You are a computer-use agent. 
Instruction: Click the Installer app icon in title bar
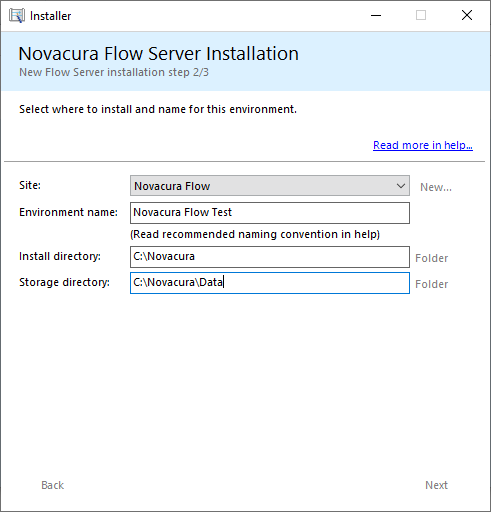(x=17, y=16)
